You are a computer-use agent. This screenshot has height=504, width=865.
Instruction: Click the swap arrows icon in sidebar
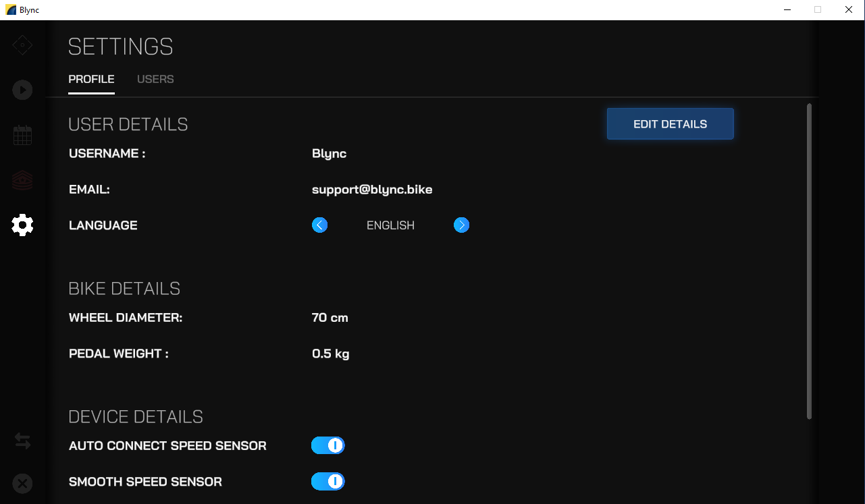point(22,441)
